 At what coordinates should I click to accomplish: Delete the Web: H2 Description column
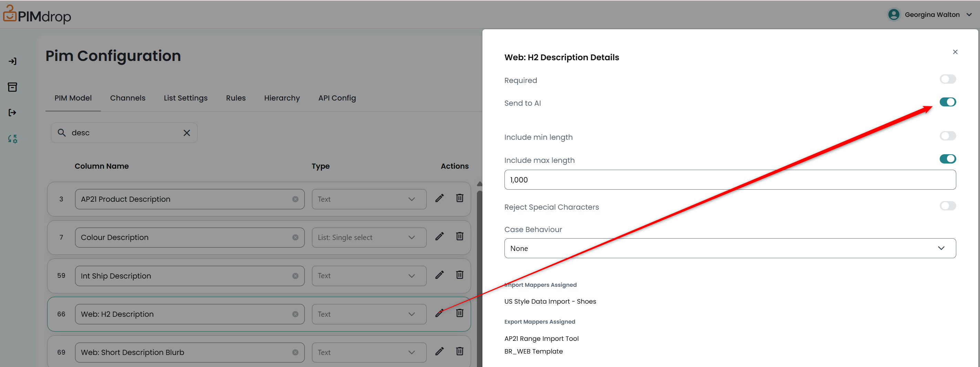pyautogui.click(x=460, y=313)
